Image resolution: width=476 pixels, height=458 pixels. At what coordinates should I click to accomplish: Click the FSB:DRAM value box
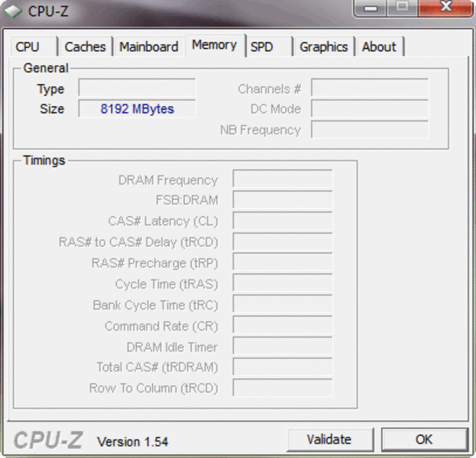coord(283,199)
